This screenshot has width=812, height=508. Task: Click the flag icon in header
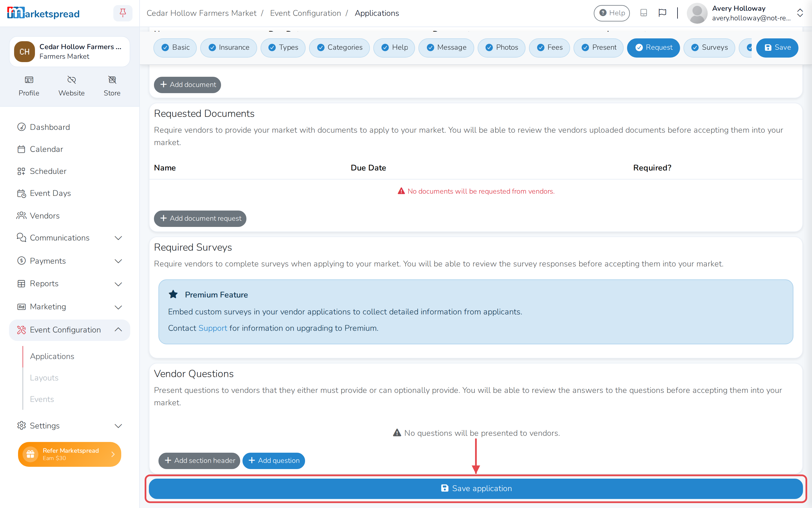pos(662,13)
